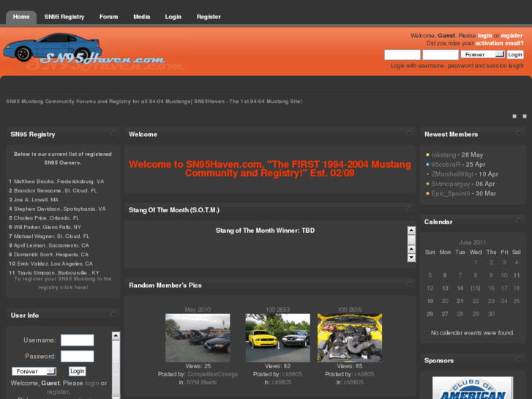The height and width of the screenshot is (399, 532).
Task: Follow the header 'register' link
Action: [x=512, y=36]
